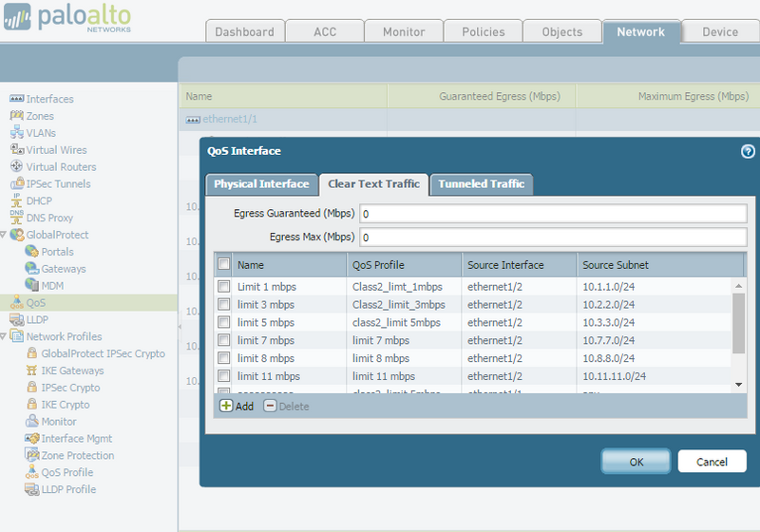Tick the checkbox for limit 7 mbps
Viewport: 760px width, 532px height.
[x=223, y=340]
